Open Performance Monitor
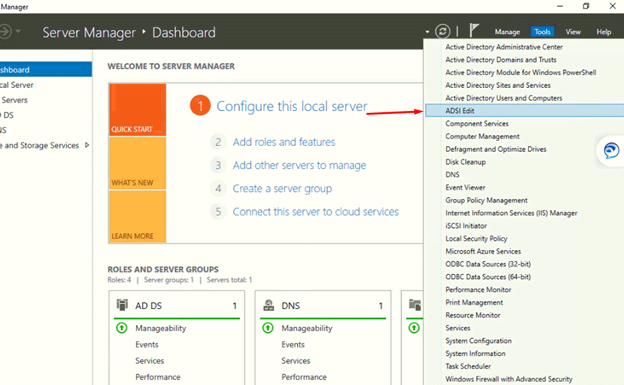Viewport: 624px width, 385px height. 478,289
